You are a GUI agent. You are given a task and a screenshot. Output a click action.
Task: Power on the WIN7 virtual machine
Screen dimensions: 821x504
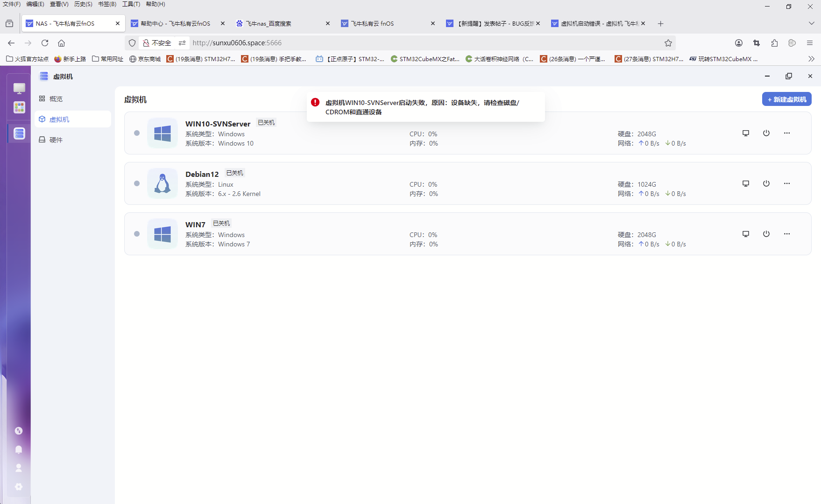(x=766, y=234)
